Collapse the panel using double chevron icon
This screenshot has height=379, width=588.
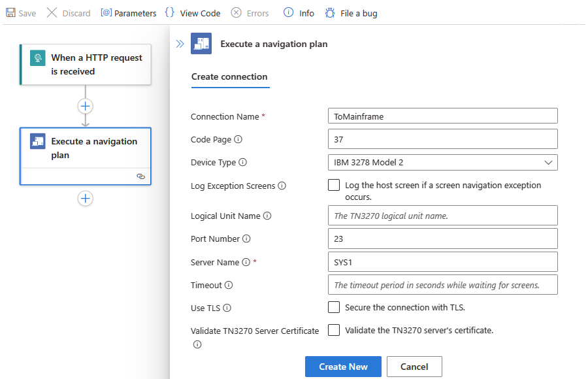tap(180, 44)
